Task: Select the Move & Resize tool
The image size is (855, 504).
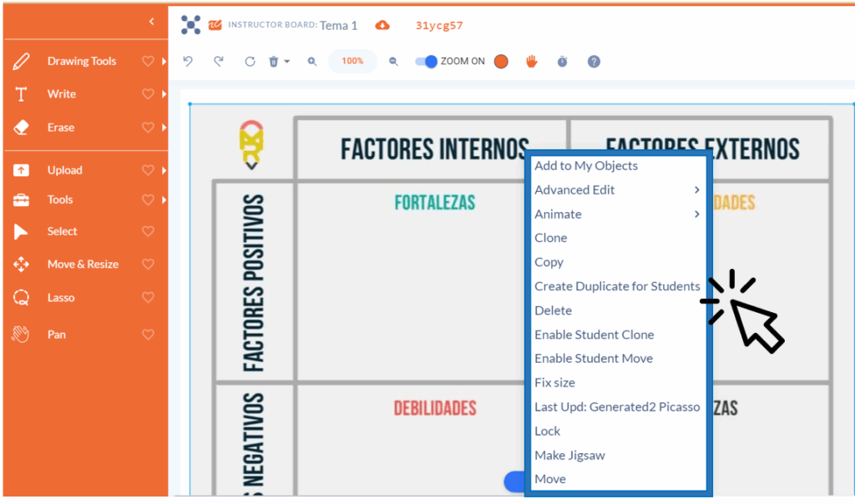Action: [82, 264]
